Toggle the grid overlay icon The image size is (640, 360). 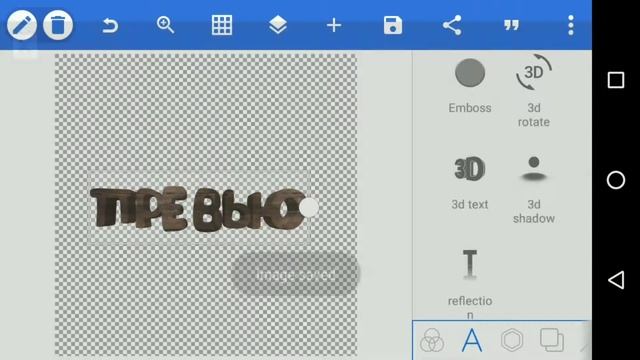(222, 25)
